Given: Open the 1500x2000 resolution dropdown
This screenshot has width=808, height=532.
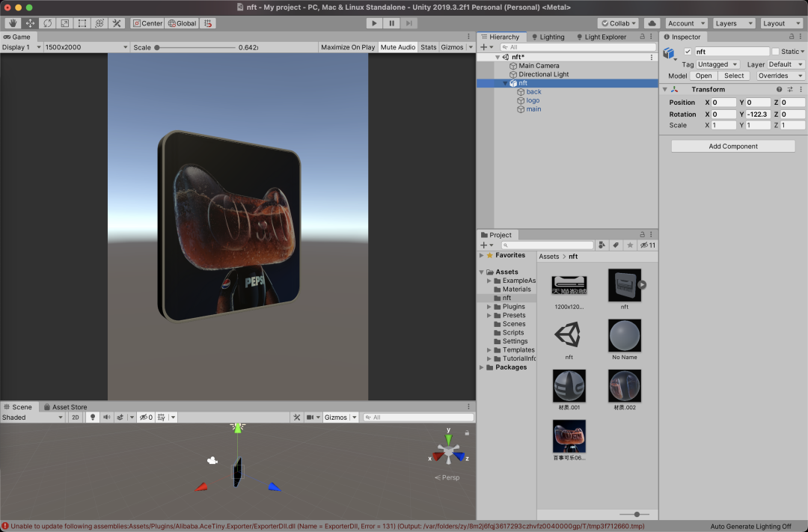Looking at the screenshot, I should point(86,47).
